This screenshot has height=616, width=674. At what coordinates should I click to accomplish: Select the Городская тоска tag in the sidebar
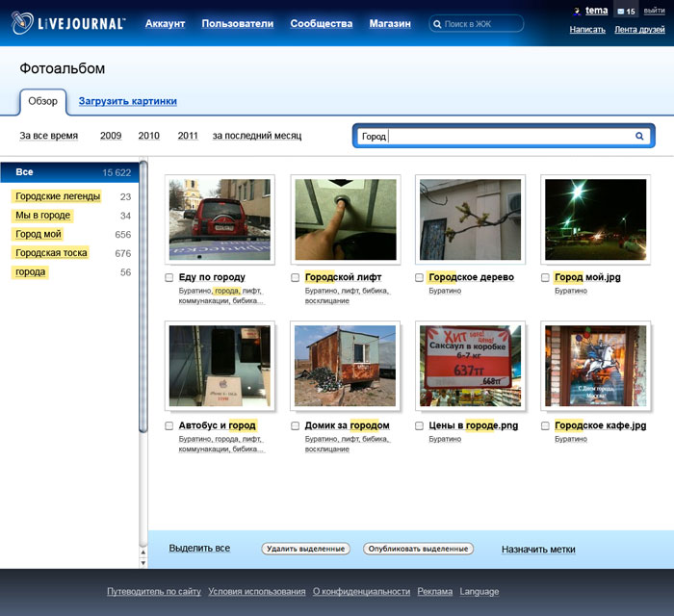click(x=51, y=253)
